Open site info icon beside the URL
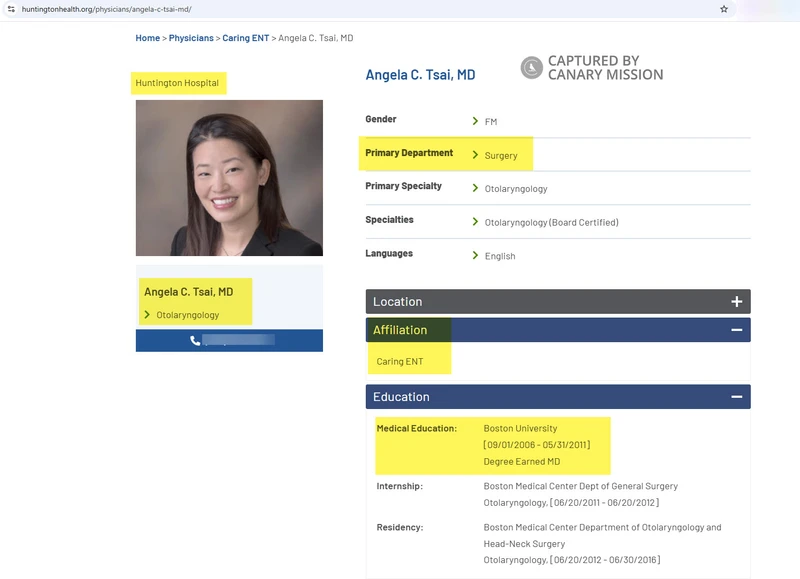This screenshot has height=579, width=800. [x=11, y=9]
